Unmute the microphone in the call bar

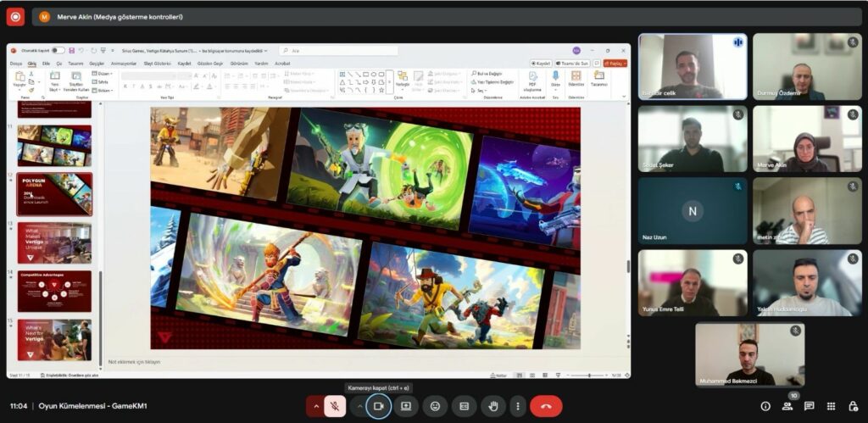[335, 406]
